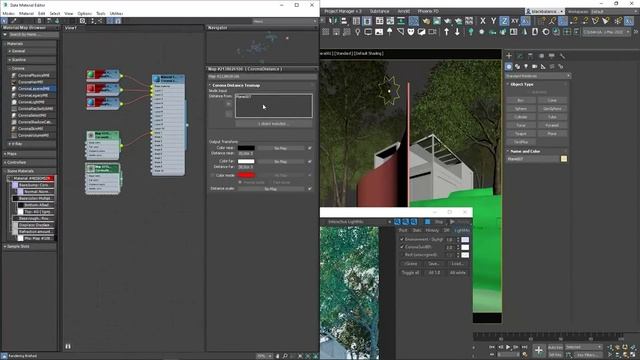Open the Material menu in Material Editor
Viewport: 640px width, 360px height.
tap(26, 13)
